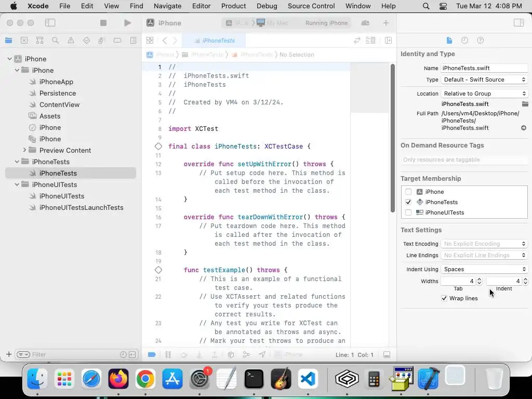The width and height of the screenshot is (532, 399).
Task: Collapse the iPhone project root
Action: point(9,59)
